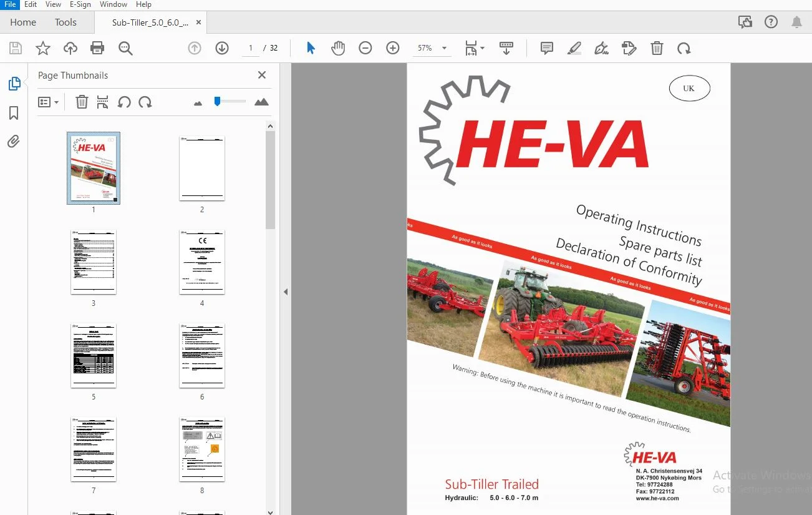Collapse the navigation pane arrow
The height and width of the screenshot is (515, 812).
[286, 292]
